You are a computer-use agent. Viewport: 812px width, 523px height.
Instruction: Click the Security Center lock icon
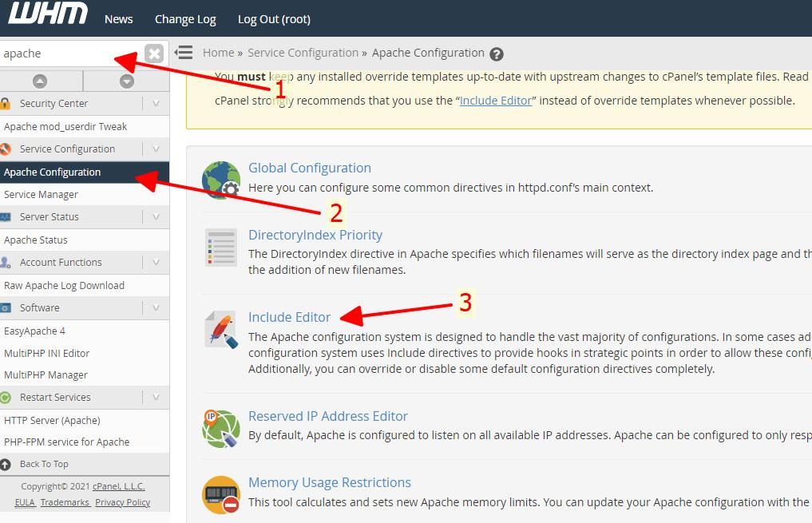pos(5,104)
